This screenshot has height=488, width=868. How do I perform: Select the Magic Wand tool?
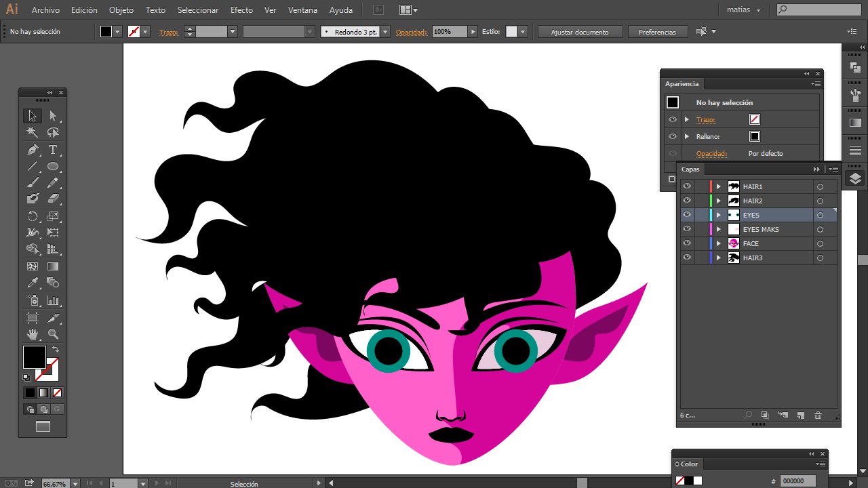(x=33, y=133)
